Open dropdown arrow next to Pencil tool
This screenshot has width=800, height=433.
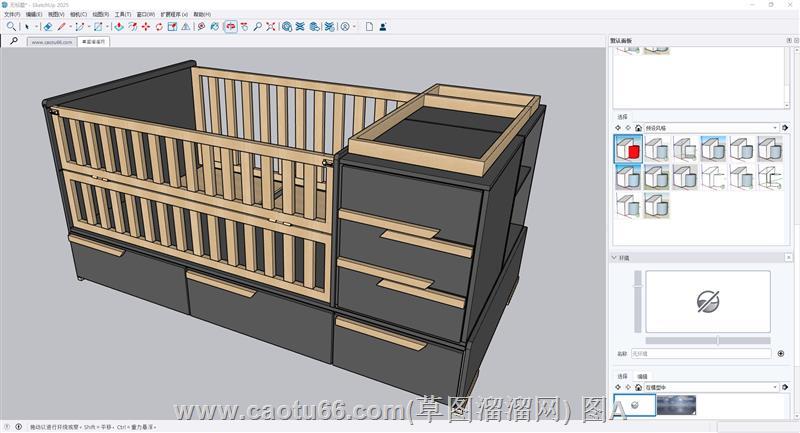tap(70, 27)
